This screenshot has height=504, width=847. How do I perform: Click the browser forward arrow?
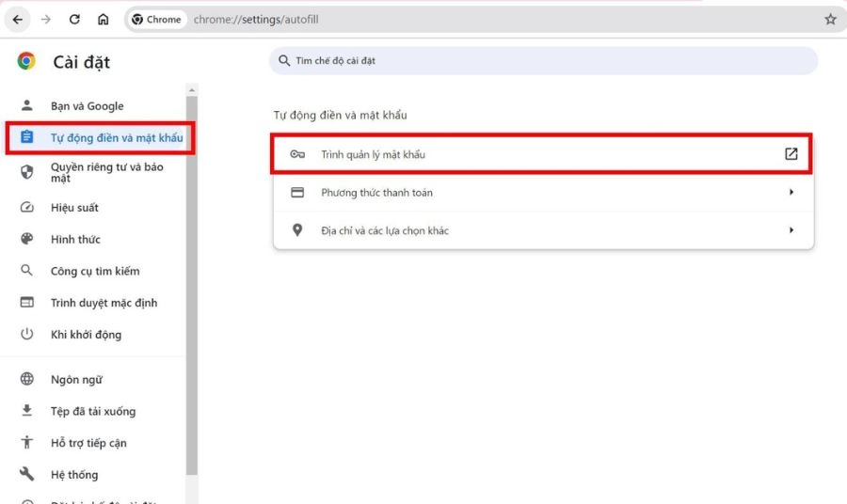pyautogui.click(x=46, y=20)
